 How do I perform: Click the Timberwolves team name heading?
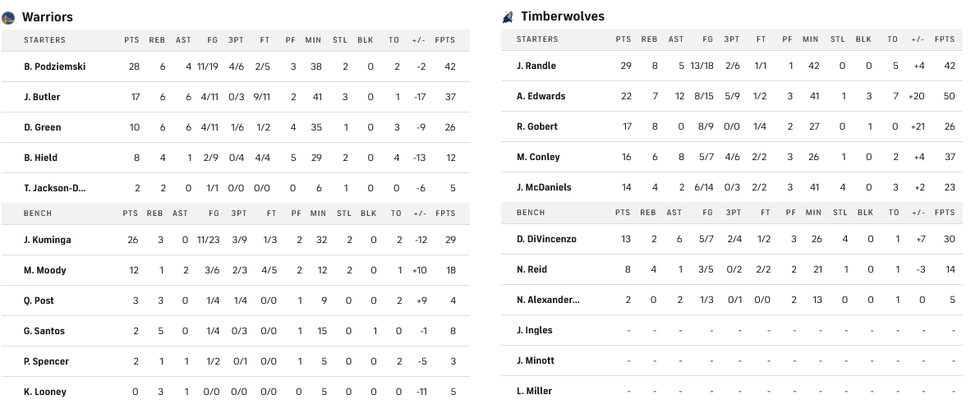click(563, 16)
